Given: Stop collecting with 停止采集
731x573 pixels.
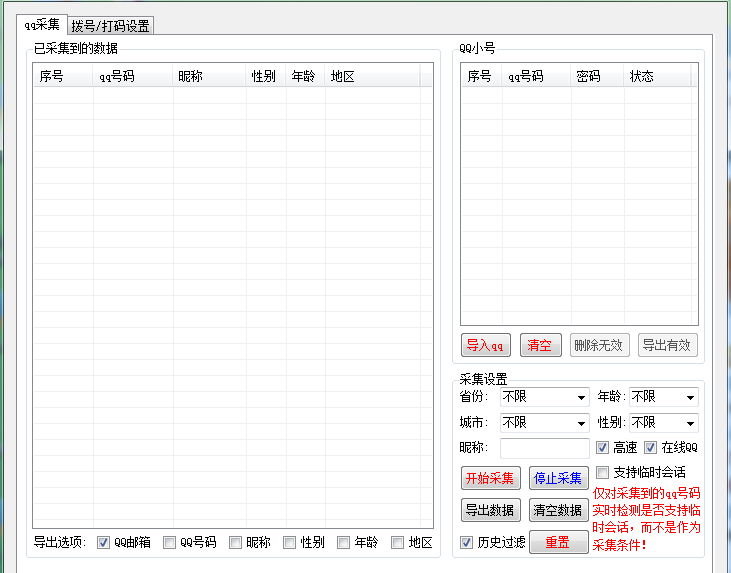Looking at the screenshot, I should point(558,478).
